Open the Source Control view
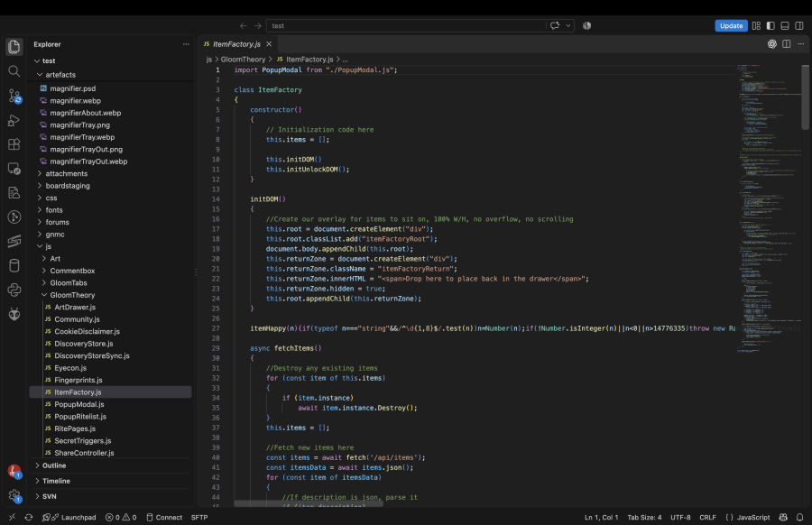Viewport: 812px width, 525px height. click(x=14, y=96)
